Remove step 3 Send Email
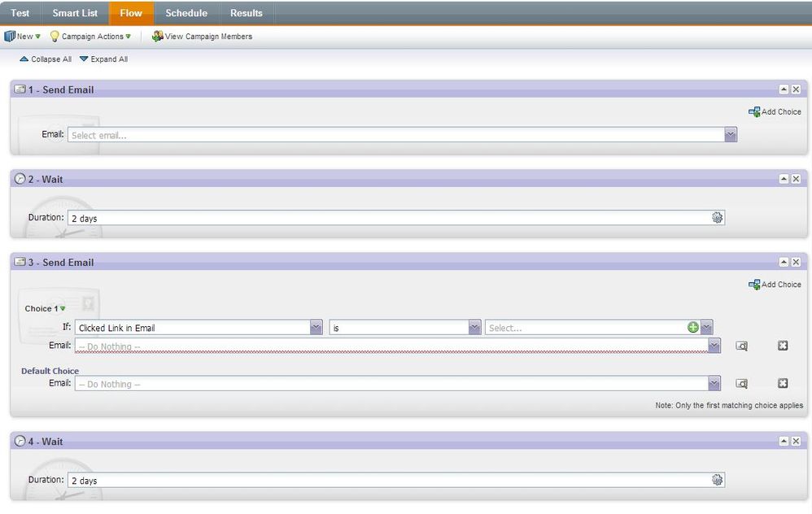Image resolution: width=812 pixels, height=514 pixels. point(797,263)
